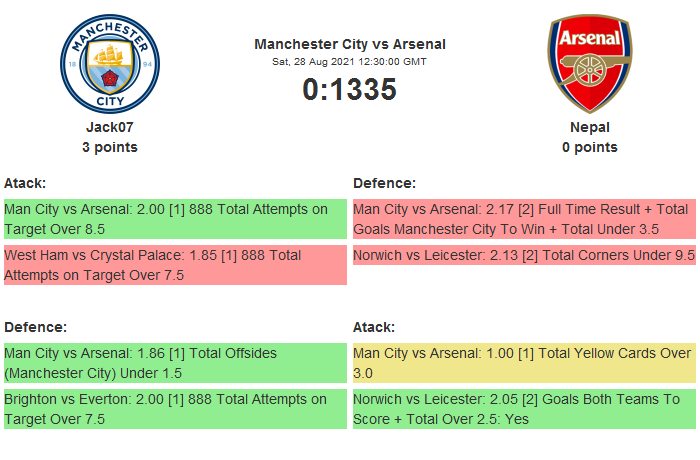Open player Jack07's name
700x460 pixels.
[x=110, y=127]
